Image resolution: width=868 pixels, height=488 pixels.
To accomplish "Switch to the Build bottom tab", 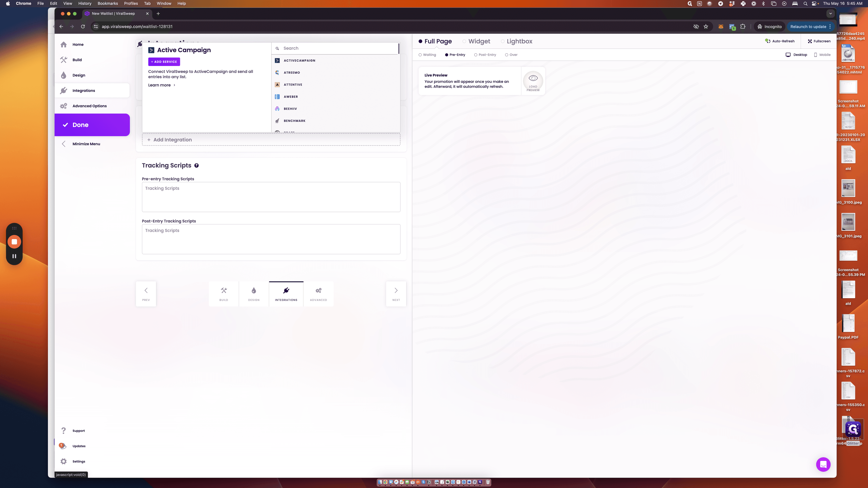I will [x=224, y=294].
